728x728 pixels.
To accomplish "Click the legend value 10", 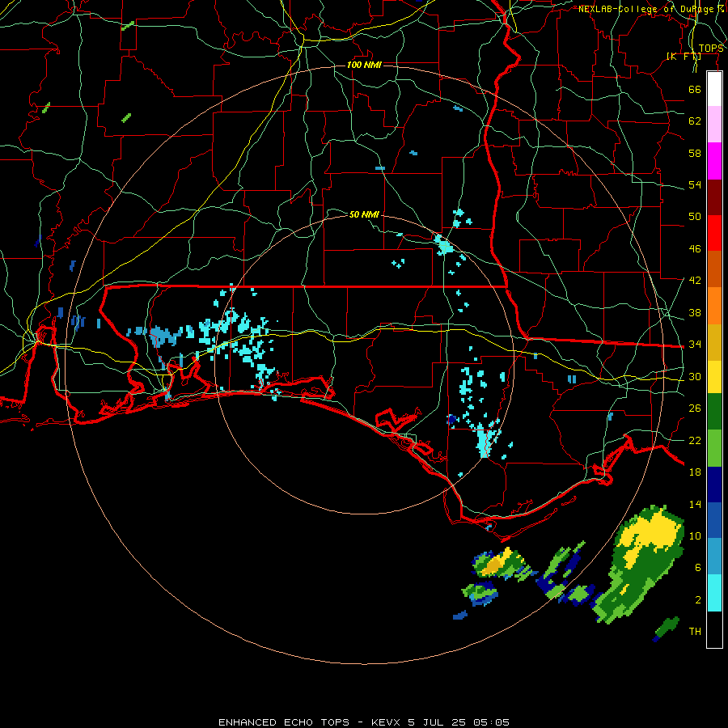I will pyautogui.click(x=695, y=535).
